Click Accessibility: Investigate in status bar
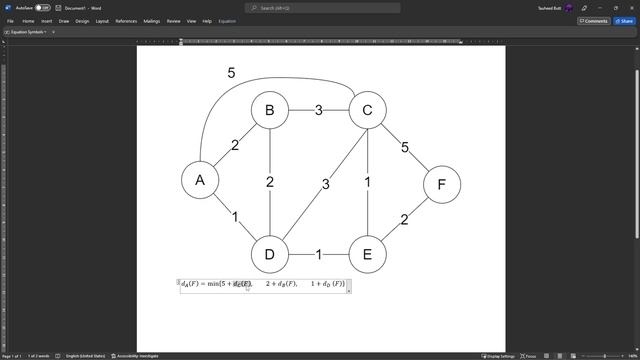This screenshot has height=360, width=640. [135, 356]
